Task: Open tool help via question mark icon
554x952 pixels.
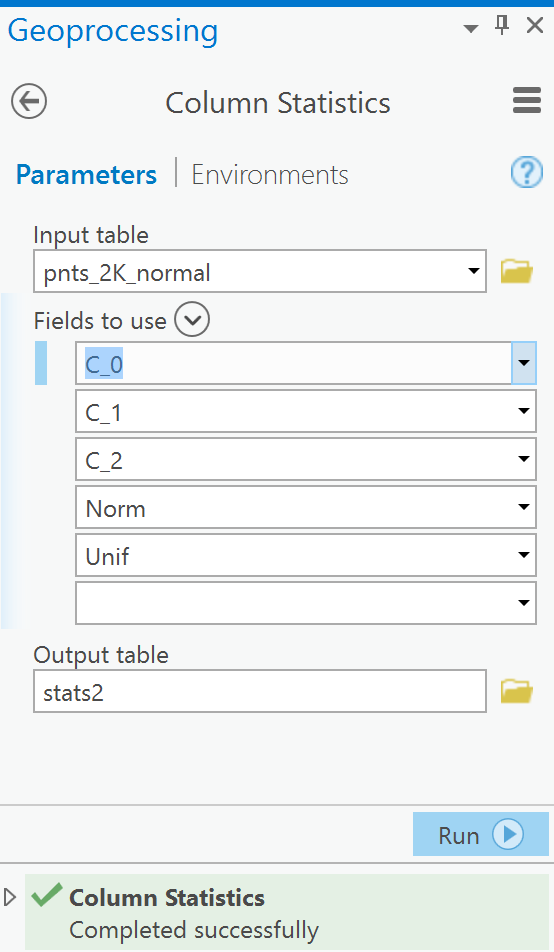Action: (526, 172)
